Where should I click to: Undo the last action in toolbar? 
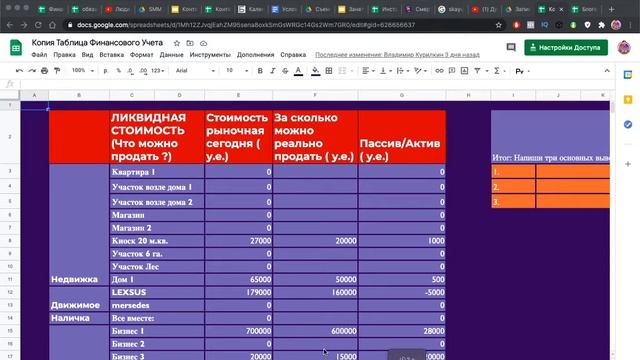tap(19, 71)
